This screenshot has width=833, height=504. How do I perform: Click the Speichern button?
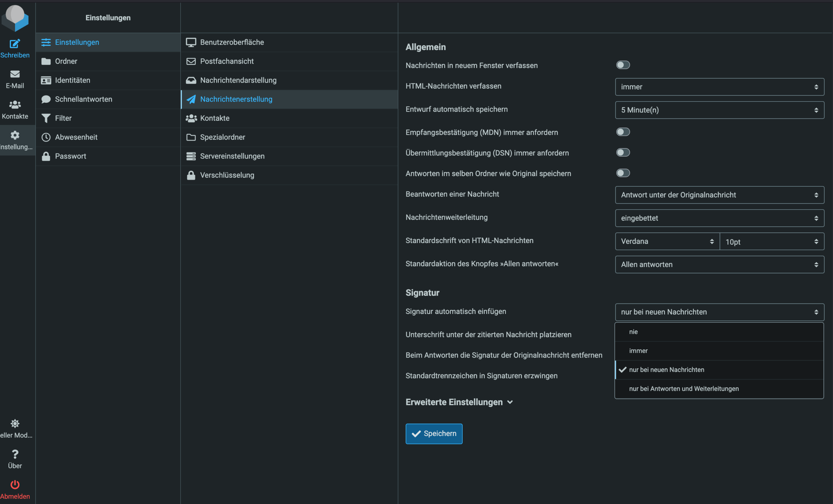point(434,434)
